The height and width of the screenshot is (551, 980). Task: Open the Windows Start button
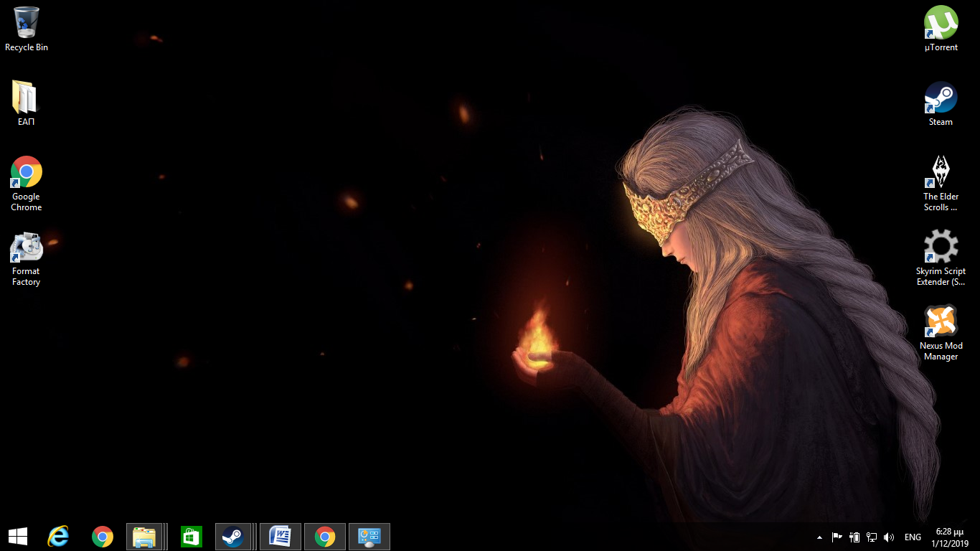[x=18, y=537]
